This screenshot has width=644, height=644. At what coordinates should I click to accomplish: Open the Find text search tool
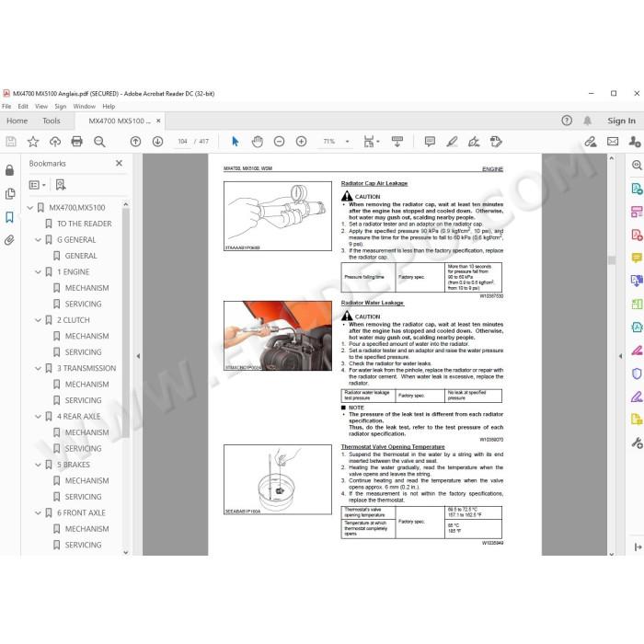click(x=99, y=142)
